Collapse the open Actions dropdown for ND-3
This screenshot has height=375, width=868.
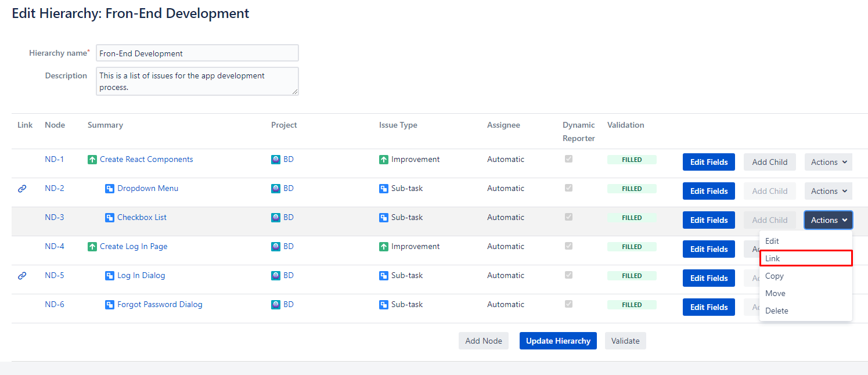tap(828, 220)
